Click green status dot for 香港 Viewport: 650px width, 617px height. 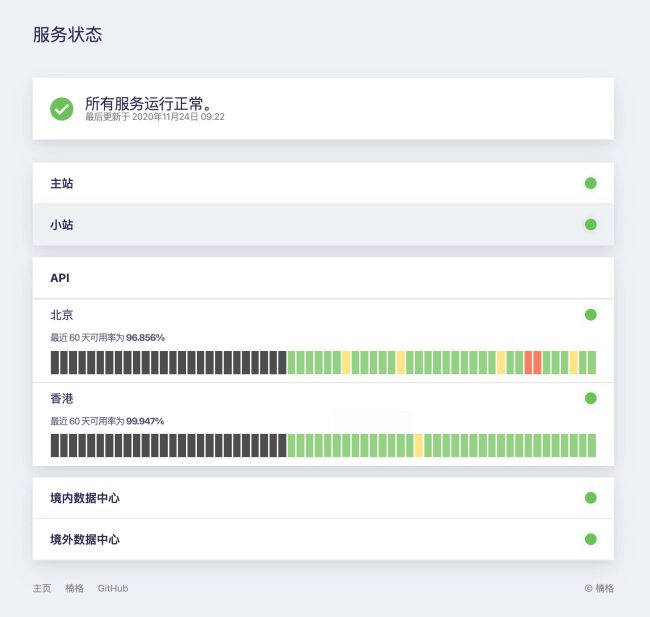click(590, 398)
